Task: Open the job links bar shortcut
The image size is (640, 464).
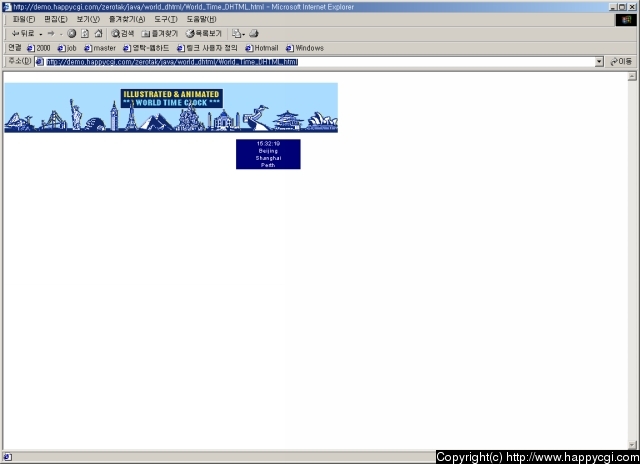Action: click(x=67, y=48)
